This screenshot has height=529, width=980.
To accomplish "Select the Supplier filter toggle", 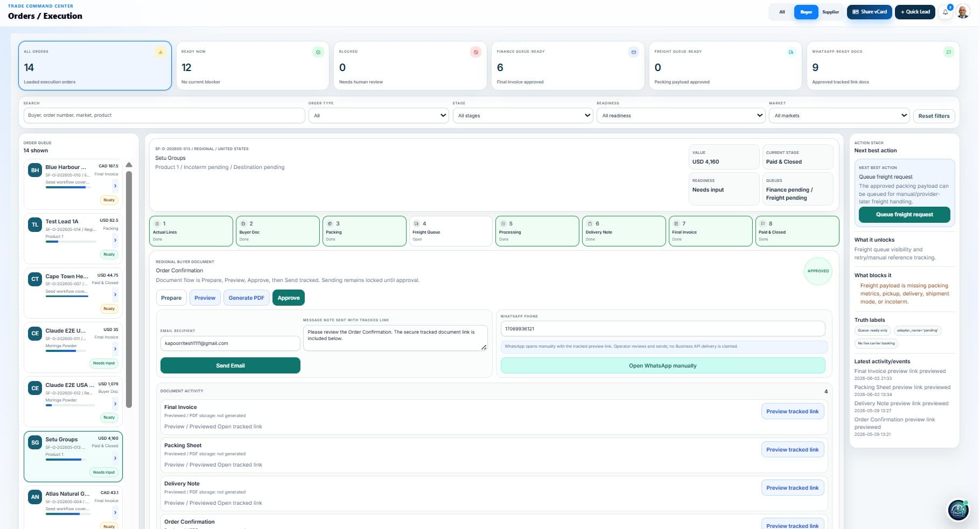I will 830,12.
